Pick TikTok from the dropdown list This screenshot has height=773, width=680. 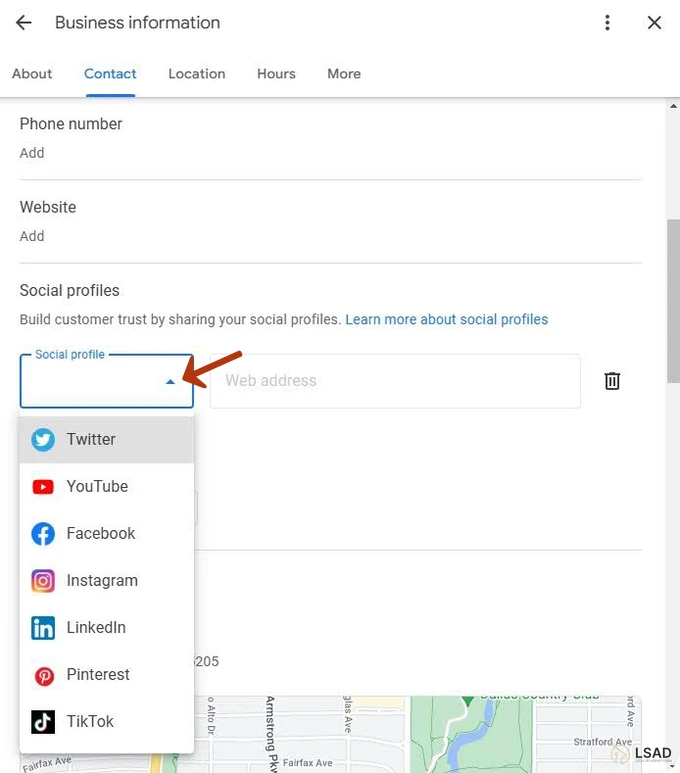(107, 722)
